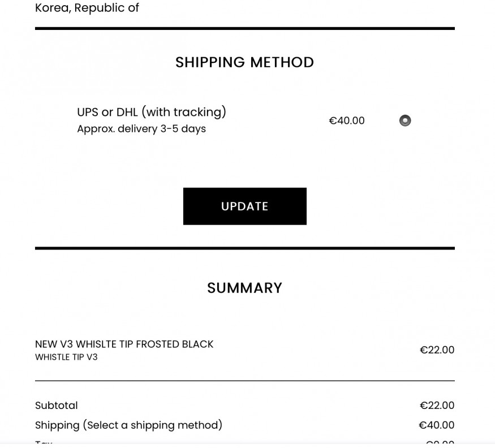The width and height of the screenshot is (495, 448).
Task: Click the Subtotal amount of €22.00
Action: coord(437,406)
